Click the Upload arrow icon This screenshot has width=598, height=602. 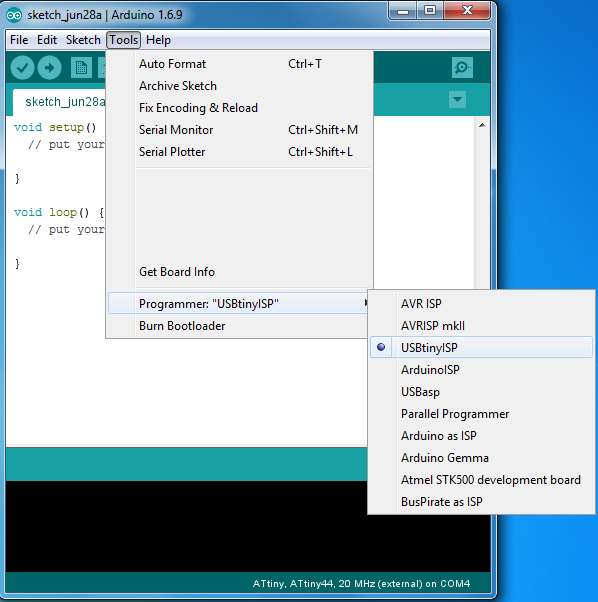click(x=50, y=68)
